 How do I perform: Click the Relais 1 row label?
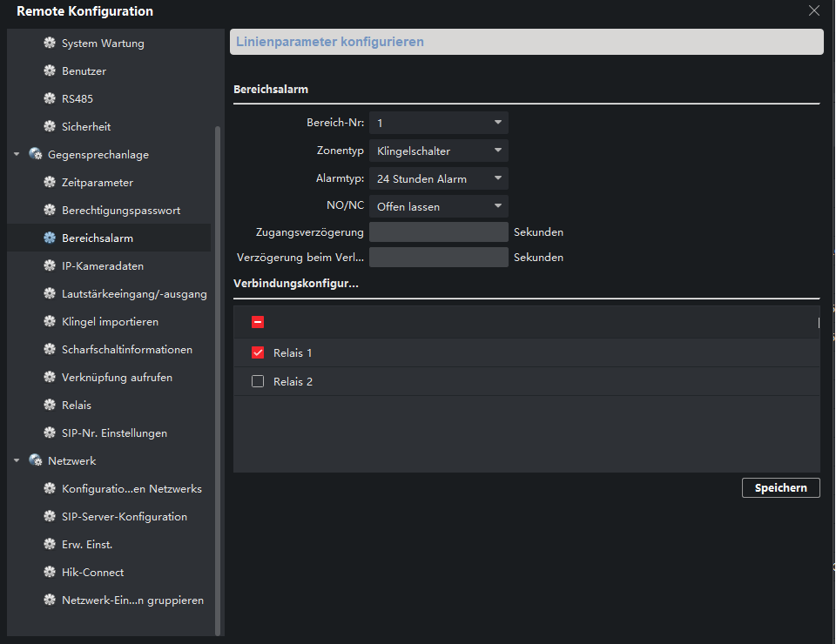[x=293, y=352]
